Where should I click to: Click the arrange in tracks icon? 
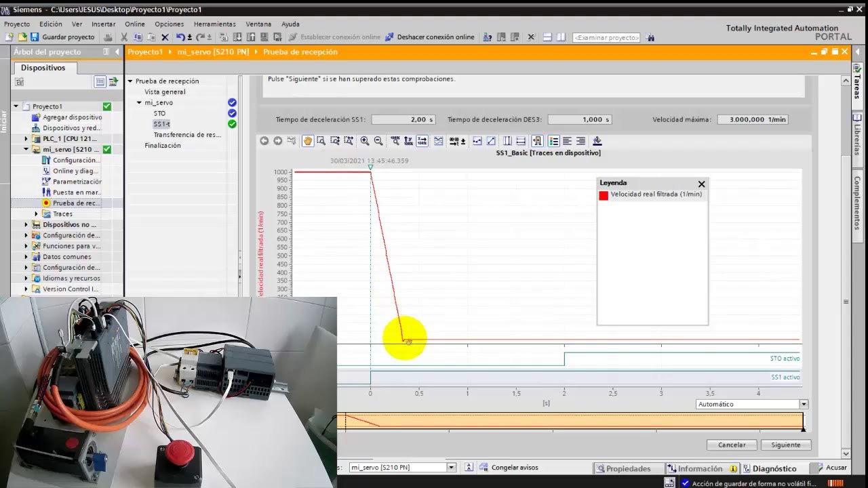[x=438, y=141]
